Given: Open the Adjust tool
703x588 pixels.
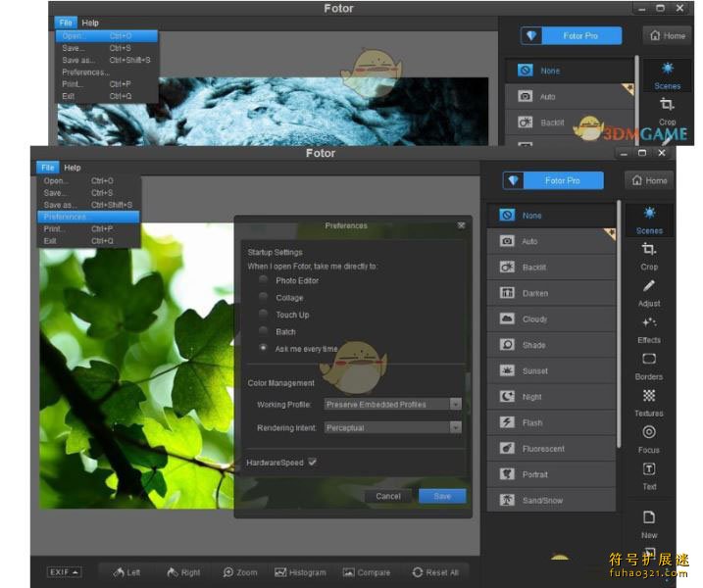Looking at the screenshot, I should click(649, 293).
